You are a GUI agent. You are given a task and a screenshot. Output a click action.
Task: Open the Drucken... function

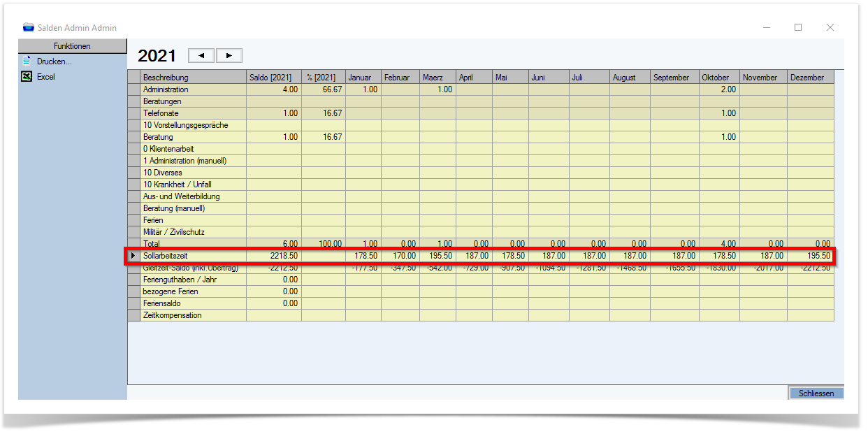point(55,62)
